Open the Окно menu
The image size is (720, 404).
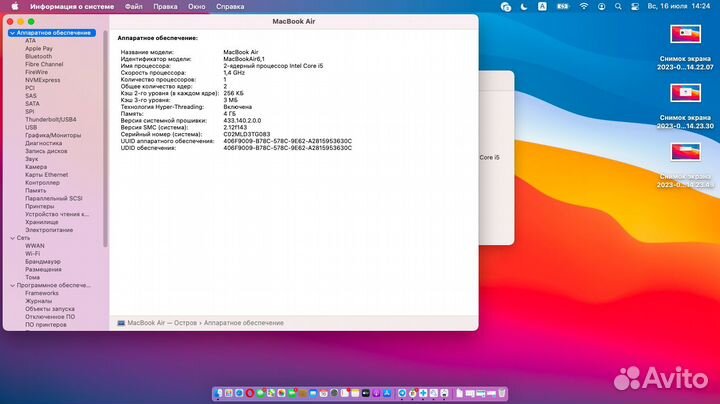(x=197, y=6)
